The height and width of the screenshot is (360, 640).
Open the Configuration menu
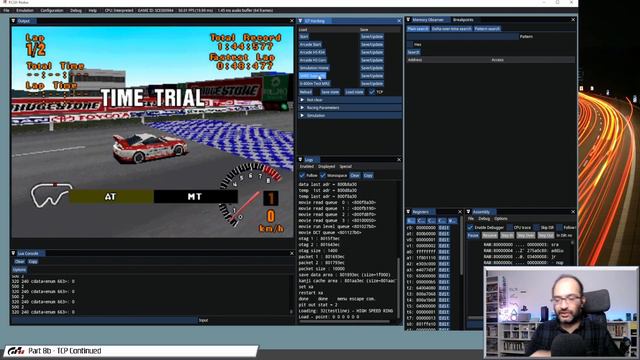click(52, 10)
